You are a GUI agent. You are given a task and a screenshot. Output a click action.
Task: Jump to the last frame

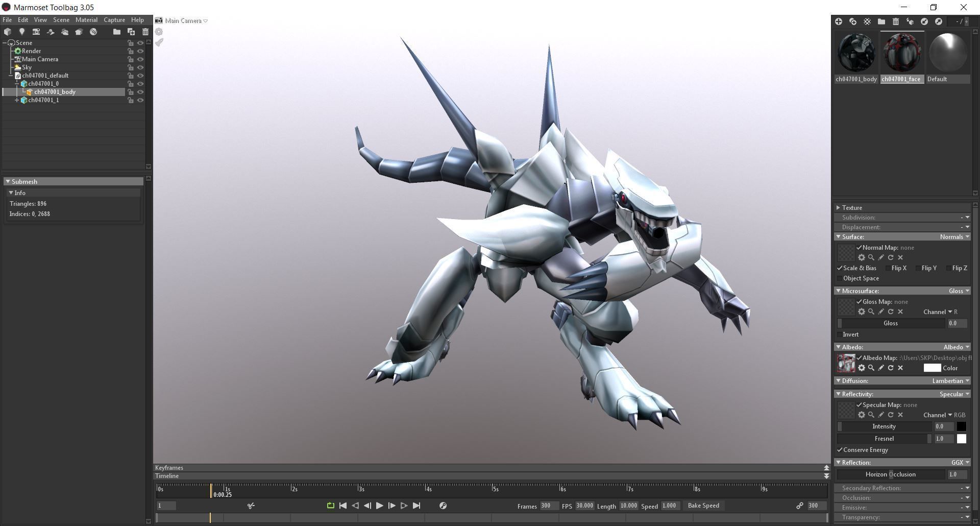point(416,506)
